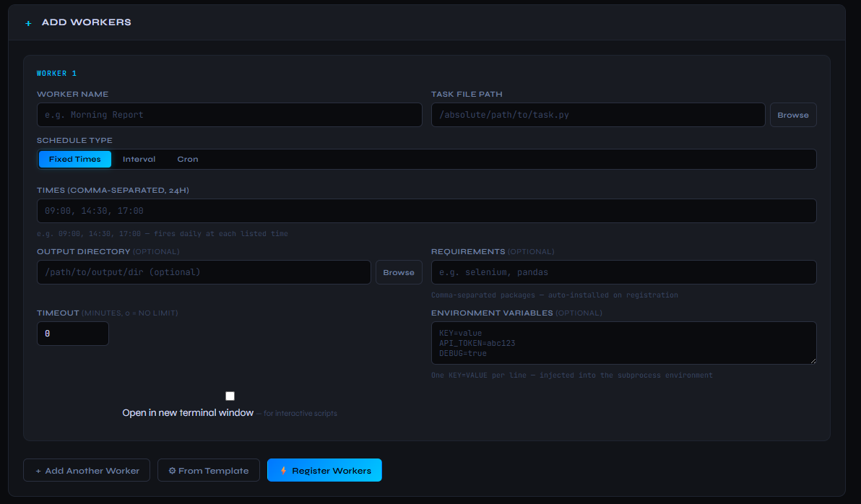Viewport: 861px width, 504px height.
Task: Click the plus icon beside Add Workers heading
Action: pyautogui.click(x=29, y=23)
